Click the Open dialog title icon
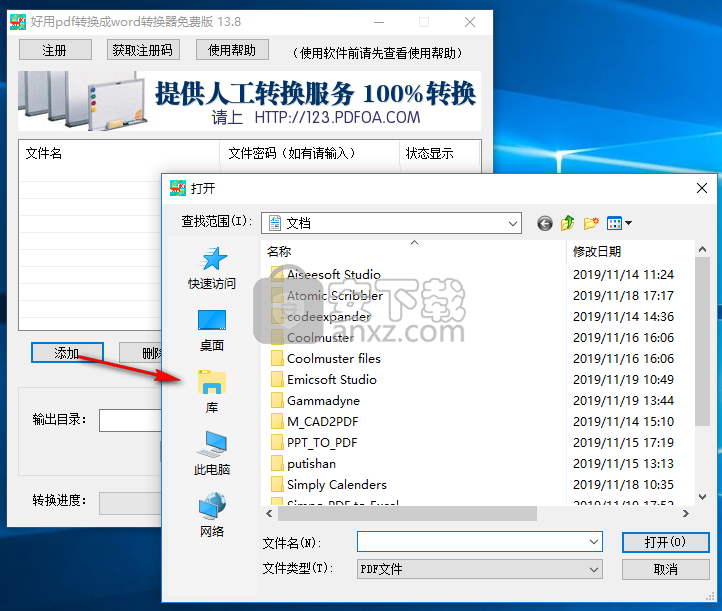 (x=178, y=188)
